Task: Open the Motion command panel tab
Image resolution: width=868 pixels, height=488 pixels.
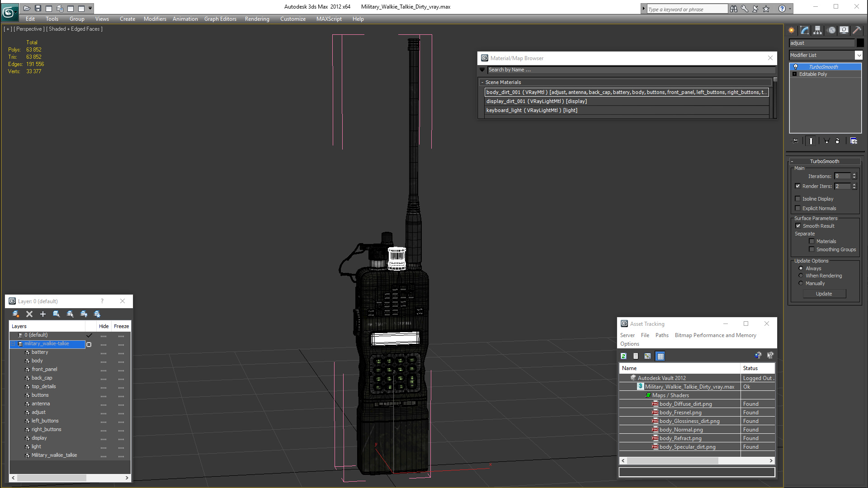Action: 831,30
